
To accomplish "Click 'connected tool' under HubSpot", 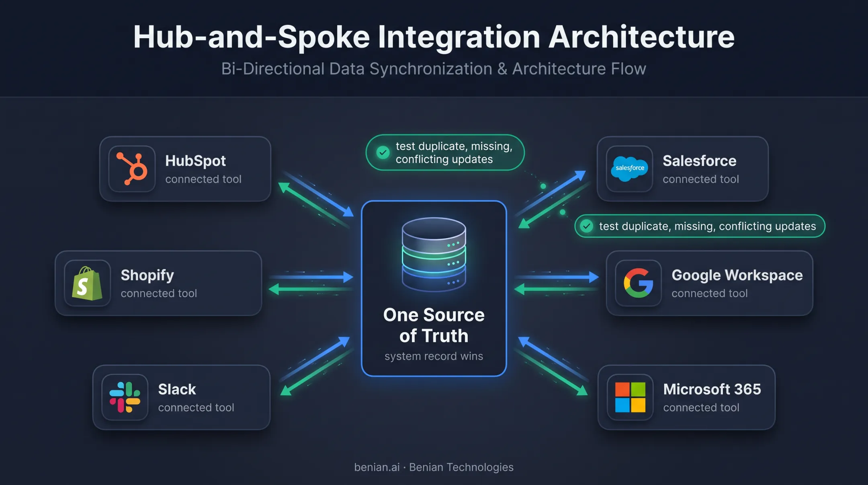I will click(203, 179).
